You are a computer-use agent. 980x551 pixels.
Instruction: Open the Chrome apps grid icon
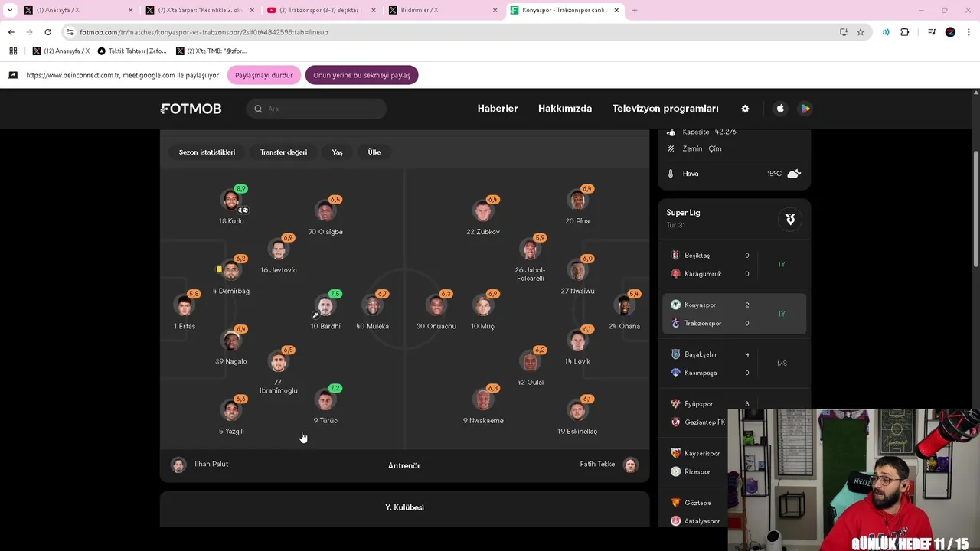[13, 51]
